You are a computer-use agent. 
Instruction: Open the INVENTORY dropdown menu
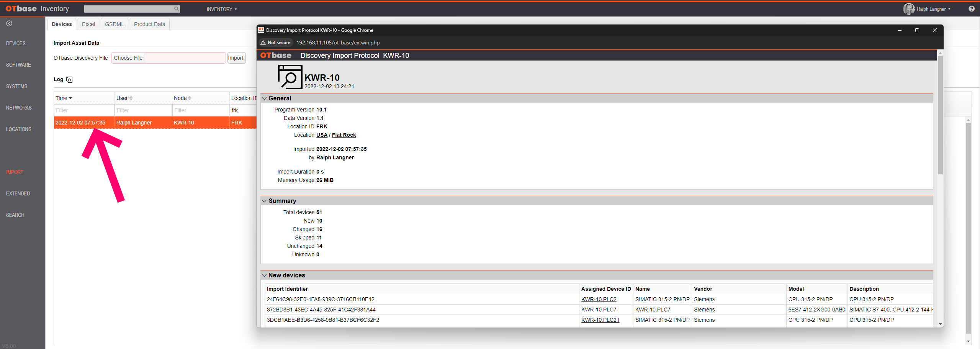[x=222, y=9]
